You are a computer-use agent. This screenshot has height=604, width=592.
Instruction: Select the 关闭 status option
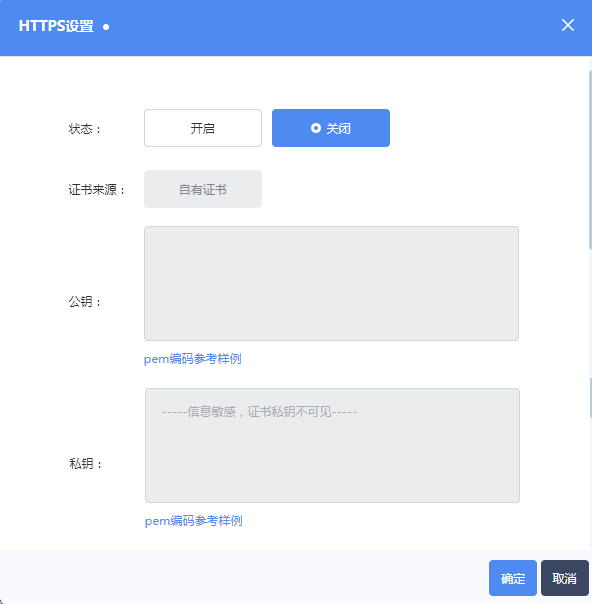[331, 128]
